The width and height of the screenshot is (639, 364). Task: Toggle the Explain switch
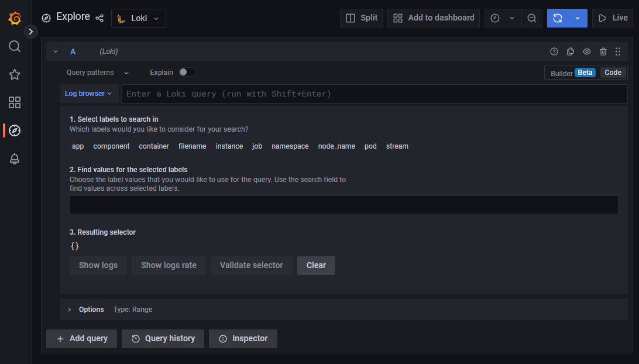187,72
